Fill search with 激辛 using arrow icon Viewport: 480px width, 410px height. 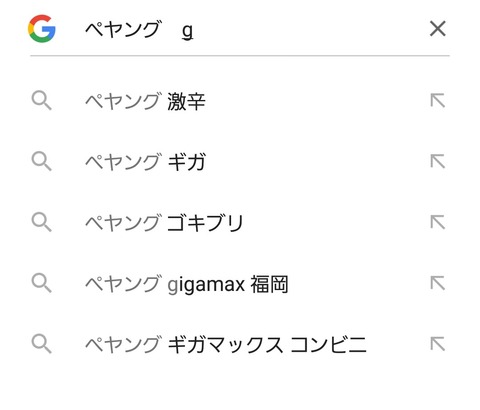point(438,101)
